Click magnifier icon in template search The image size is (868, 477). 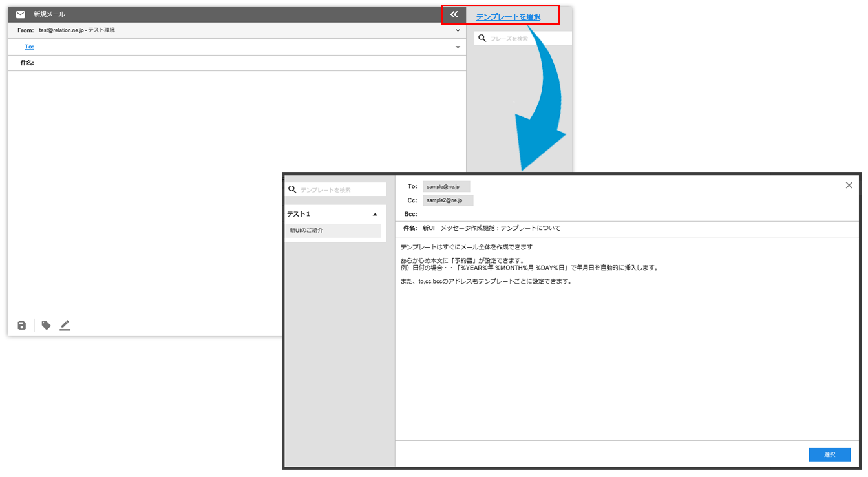[292, 189]
